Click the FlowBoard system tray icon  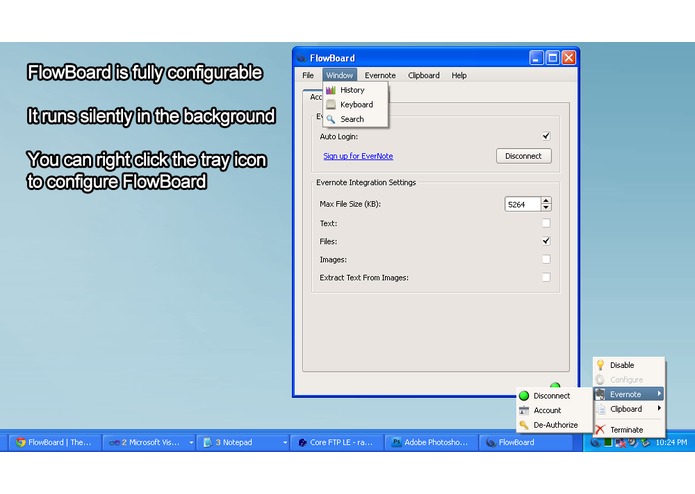click(595, 442)
